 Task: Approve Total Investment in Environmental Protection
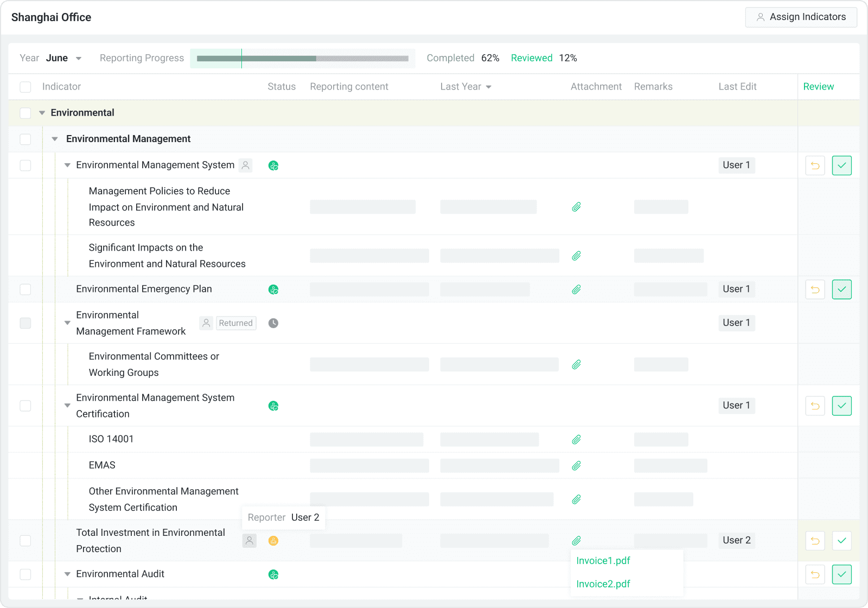click(842, 541)
